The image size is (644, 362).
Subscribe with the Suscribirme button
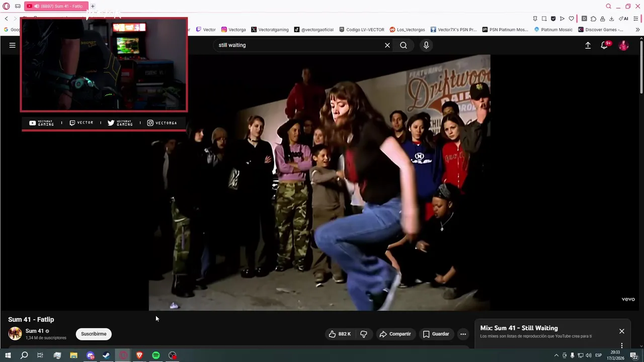[x=94, y=334]
